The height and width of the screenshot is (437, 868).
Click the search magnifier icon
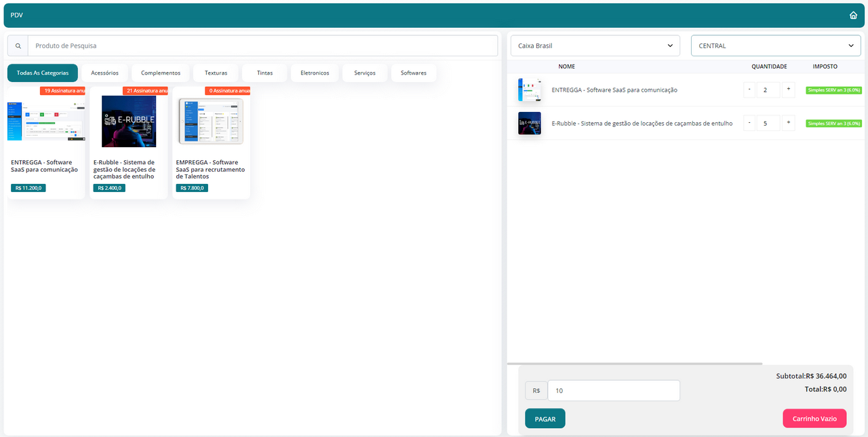coord(18,46)
